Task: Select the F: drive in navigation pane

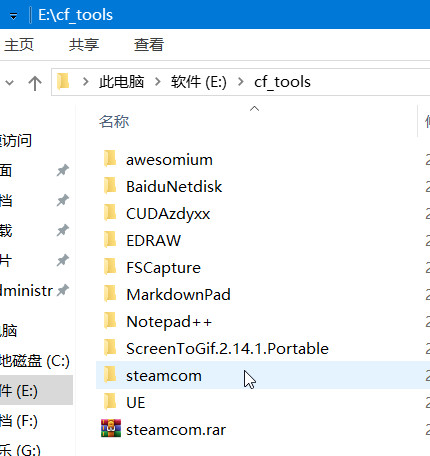Action: pyautogui.click(x=19, y=421)
